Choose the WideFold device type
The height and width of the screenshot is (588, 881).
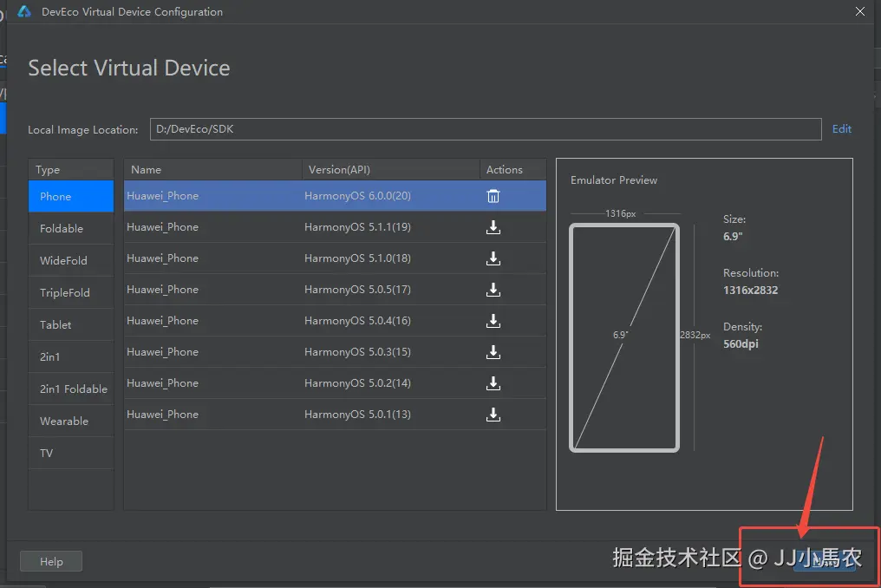[71, 260]
